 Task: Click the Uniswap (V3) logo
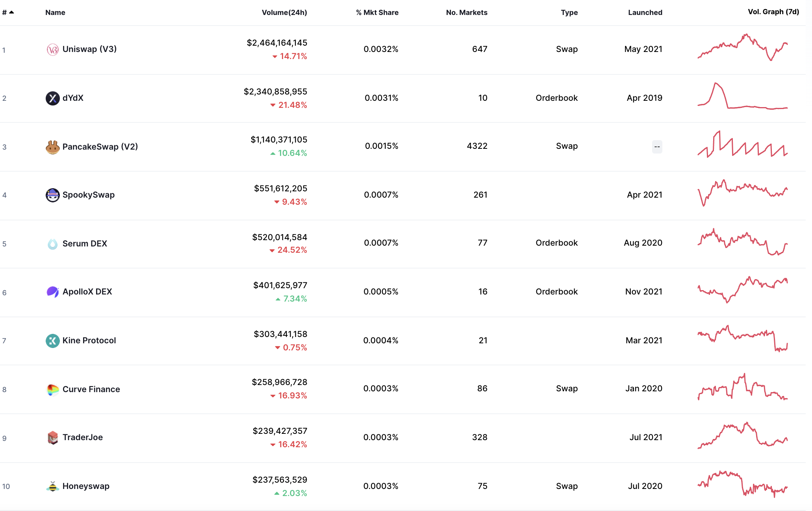pos(52,49)
